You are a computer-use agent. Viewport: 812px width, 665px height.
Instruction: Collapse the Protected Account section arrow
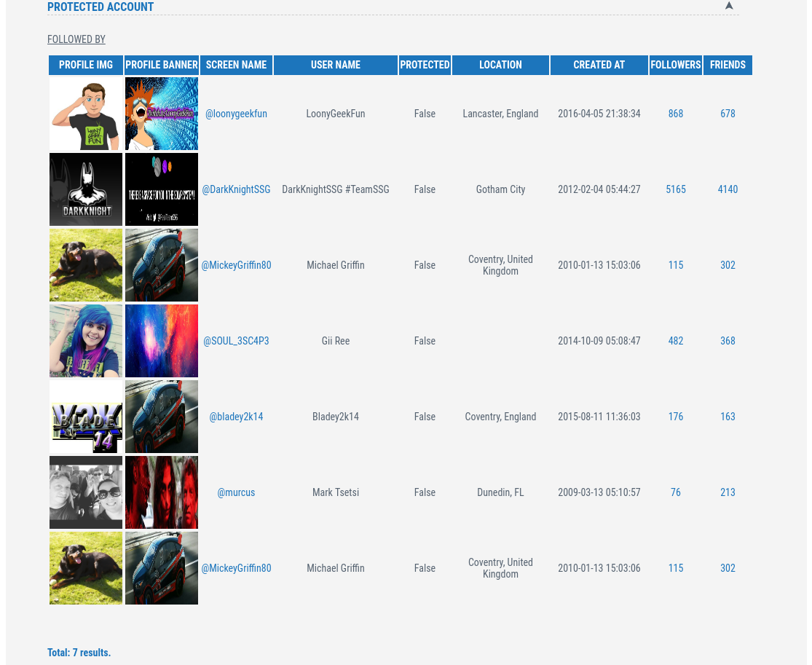coord(729,6)
